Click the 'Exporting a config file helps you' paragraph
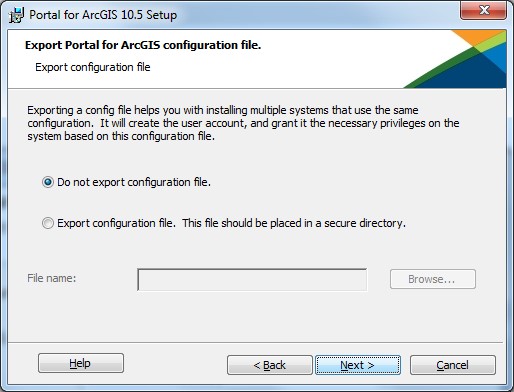 coord(243,123)
